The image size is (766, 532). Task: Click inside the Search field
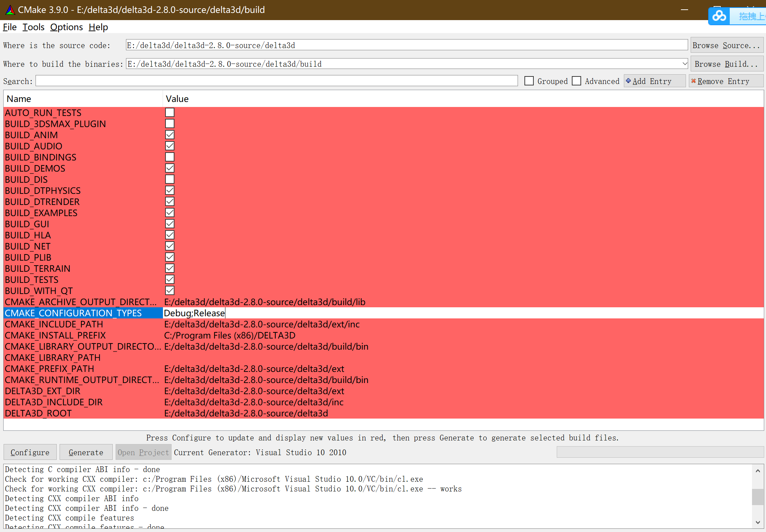(x=276, y=81)
